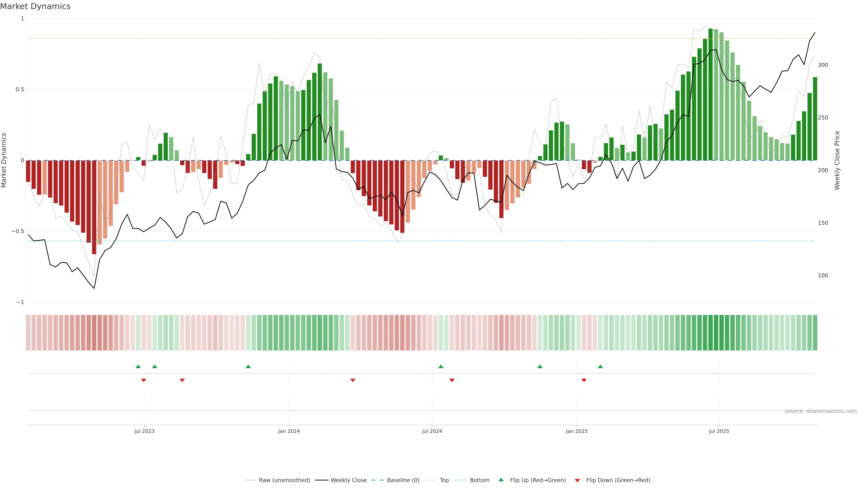Click the red flip-down marker just after Jul 2024

[452, 380]
